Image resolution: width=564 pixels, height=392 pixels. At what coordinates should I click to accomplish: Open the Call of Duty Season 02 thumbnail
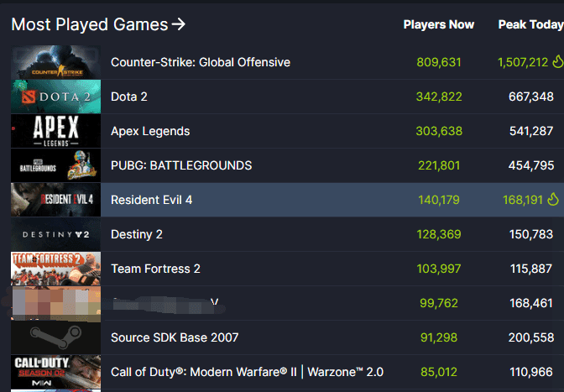(x=55, y=372)
